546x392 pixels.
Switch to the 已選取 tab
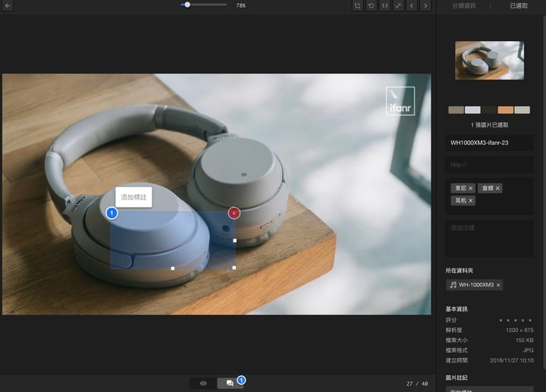pos(519,5)
